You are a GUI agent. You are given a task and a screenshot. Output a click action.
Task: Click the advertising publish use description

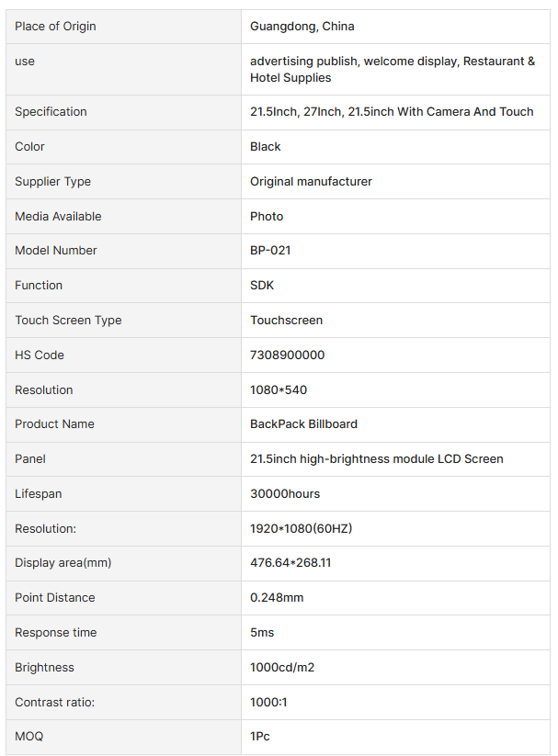[393, 70]
